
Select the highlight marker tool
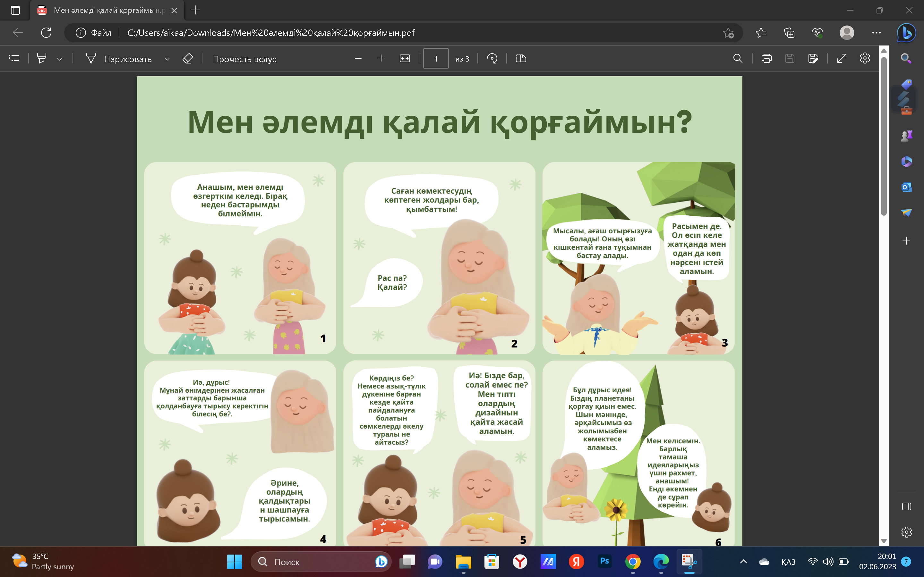point(42,58)
